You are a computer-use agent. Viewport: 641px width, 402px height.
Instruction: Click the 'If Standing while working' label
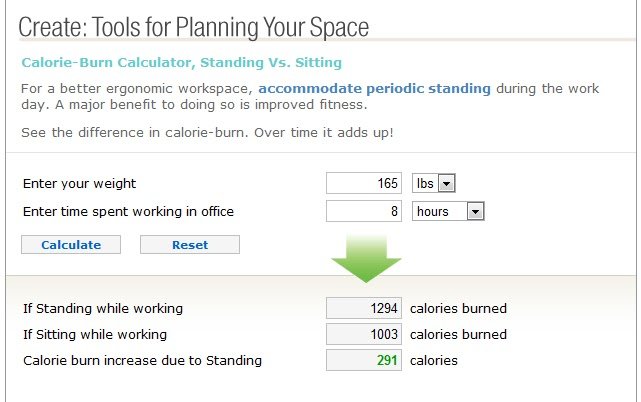[x=103, y=308]
